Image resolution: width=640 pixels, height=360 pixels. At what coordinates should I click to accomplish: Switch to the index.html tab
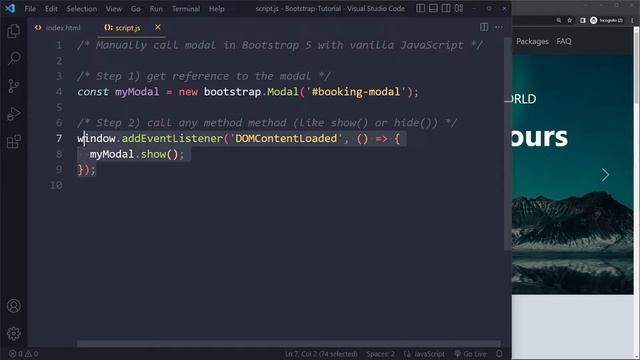[x=58, y=28]
